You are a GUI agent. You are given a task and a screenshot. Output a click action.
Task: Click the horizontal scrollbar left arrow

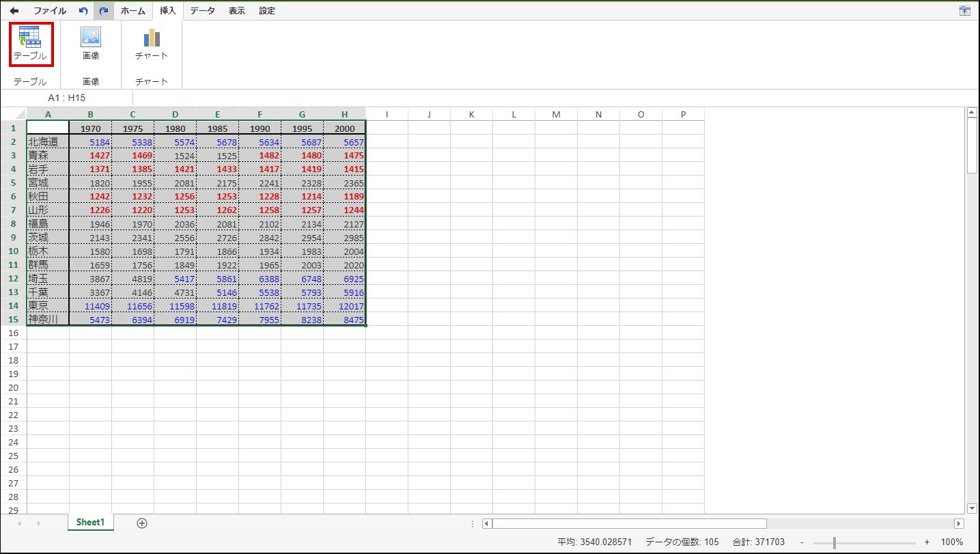click(487, 524)
